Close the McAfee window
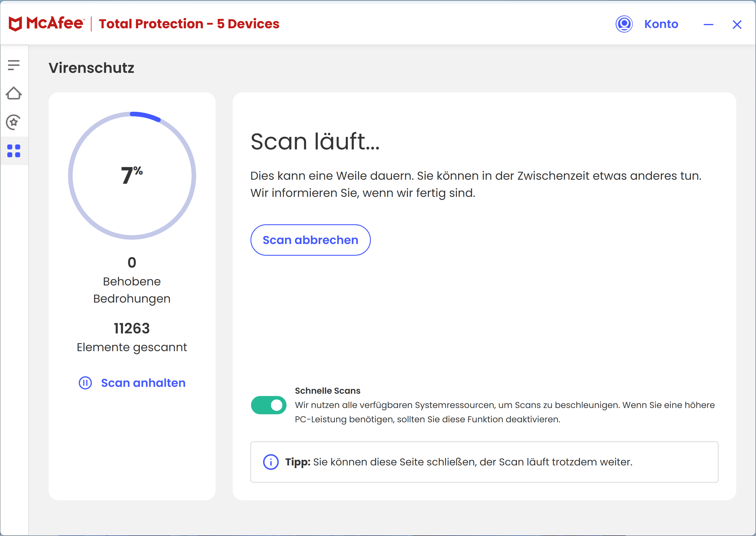 pos(737,24)
